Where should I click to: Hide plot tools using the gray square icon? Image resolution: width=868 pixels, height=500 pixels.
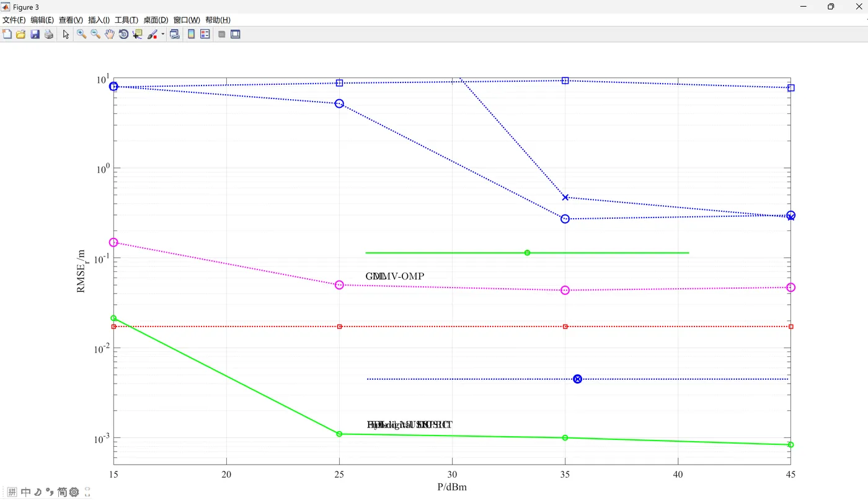click(x=221, y=34)
